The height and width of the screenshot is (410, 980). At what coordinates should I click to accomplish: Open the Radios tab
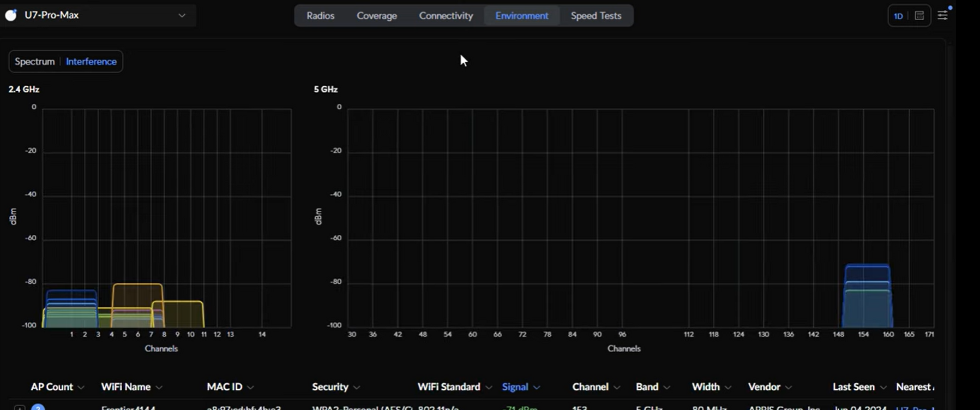click(x=320, y=16)
